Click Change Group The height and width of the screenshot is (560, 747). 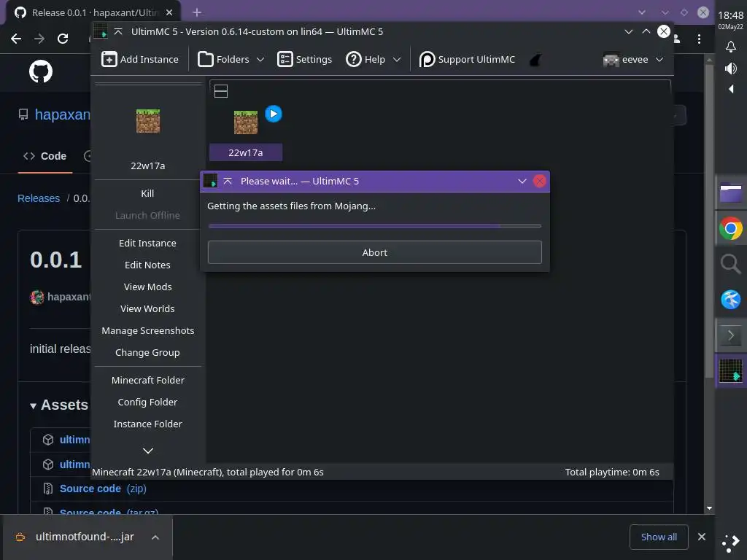coord(147,352)
